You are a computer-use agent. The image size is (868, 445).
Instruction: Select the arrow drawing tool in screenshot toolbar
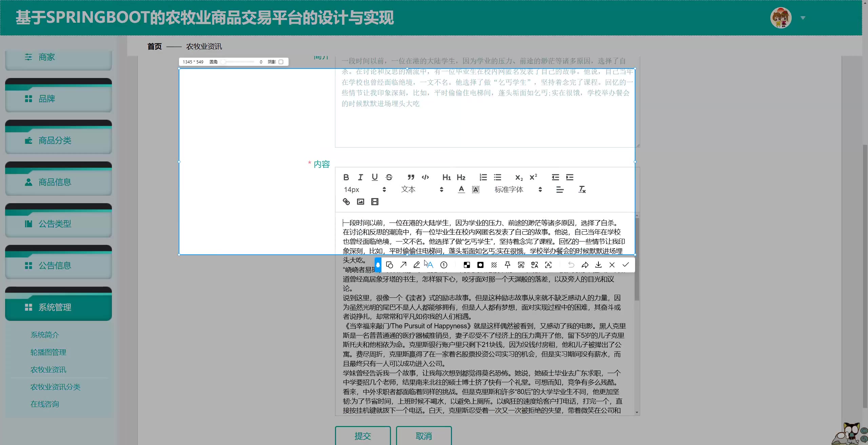tap(403, 265)
